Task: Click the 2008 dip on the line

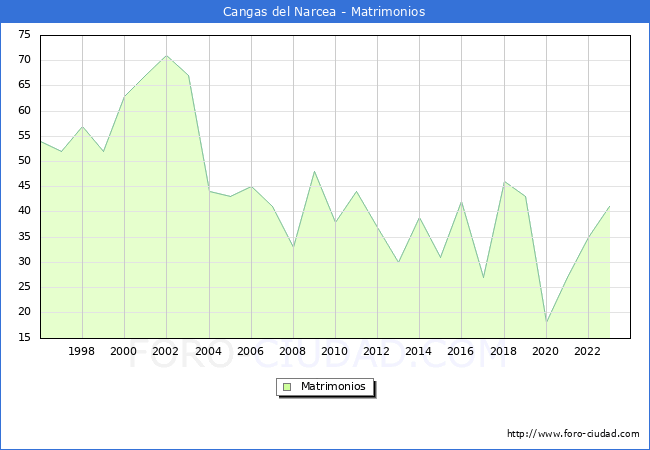Action: pyautogui.click(x=293, y=247)
